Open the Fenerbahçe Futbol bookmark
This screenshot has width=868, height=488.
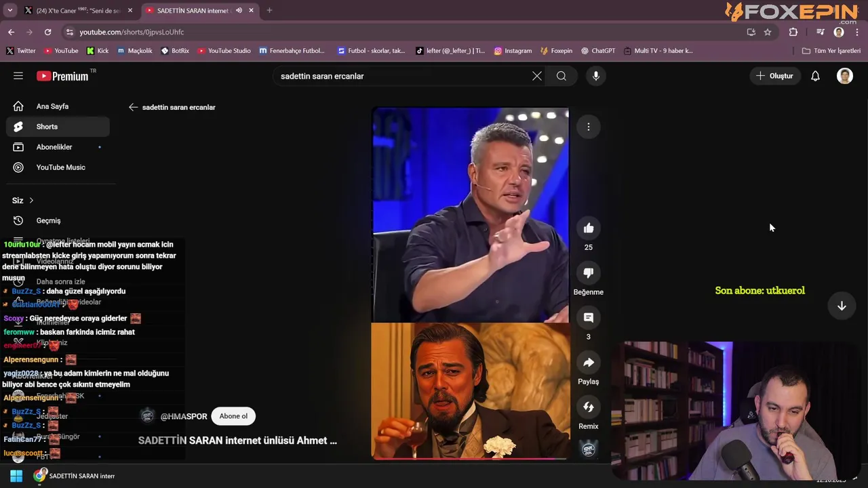292,51
